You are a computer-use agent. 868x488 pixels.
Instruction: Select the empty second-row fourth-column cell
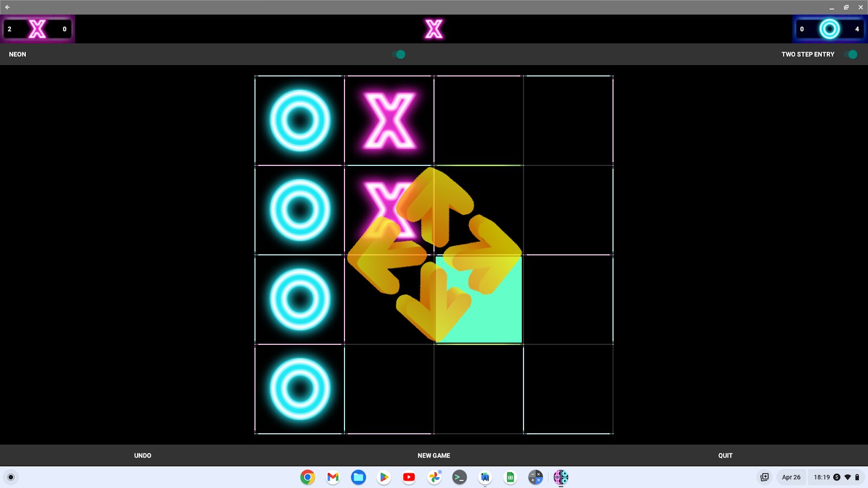tap(569, 210)
